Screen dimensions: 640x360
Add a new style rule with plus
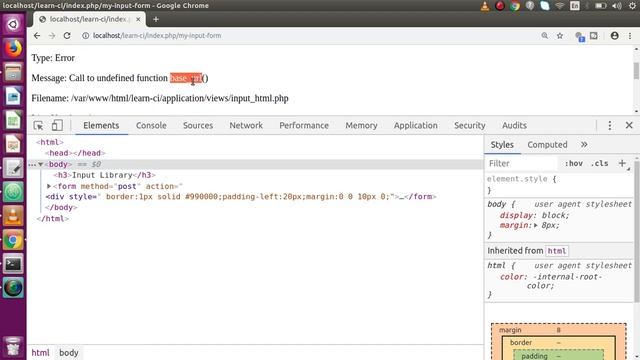[x=622, y=163]
